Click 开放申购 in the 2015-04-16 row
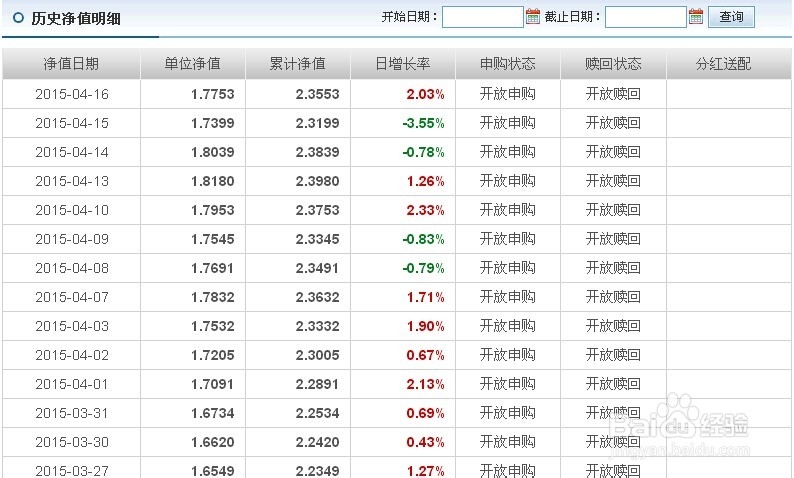The width and height of the screenshot is (794, 478). tap(507, 94)
